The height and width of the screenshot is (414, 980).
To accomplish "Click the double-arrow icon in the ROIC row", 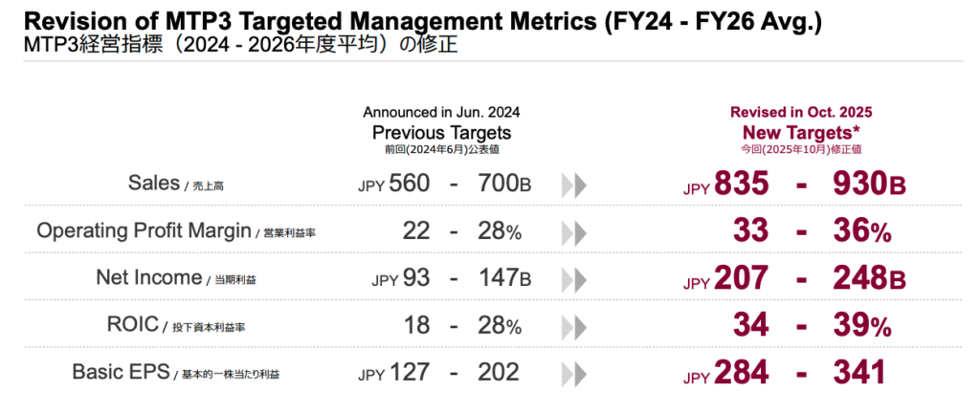I will coord(573,326).
